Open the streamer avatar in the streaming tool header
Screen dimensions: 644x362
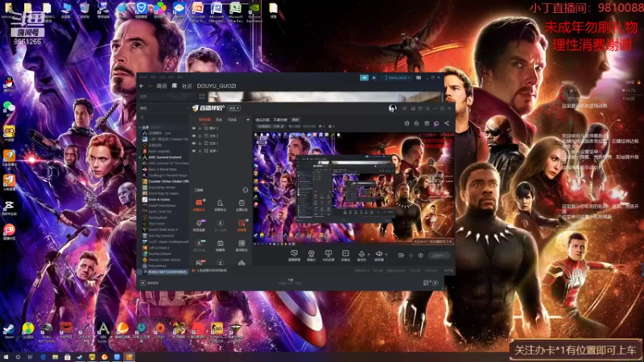click(392, 108)
